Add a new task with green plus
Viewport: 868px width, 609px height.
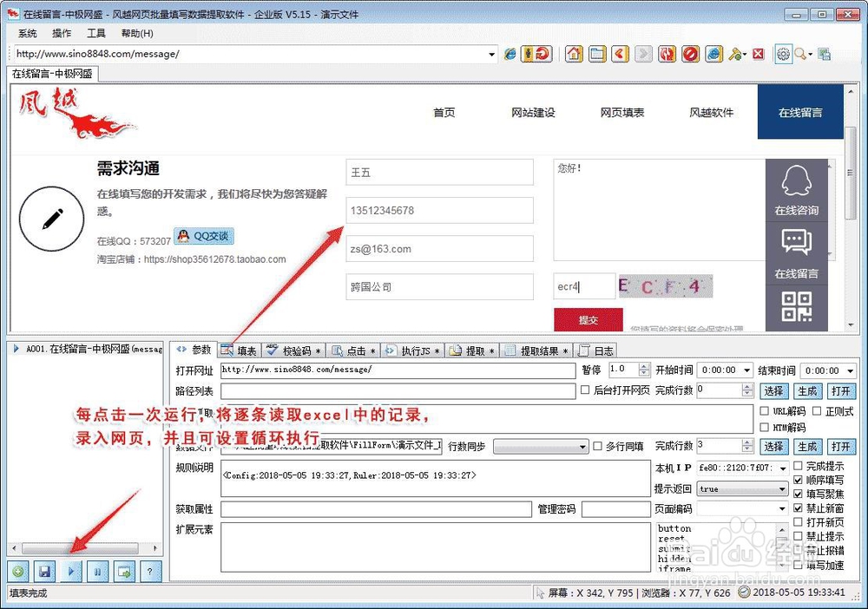[x=18, y=572]
